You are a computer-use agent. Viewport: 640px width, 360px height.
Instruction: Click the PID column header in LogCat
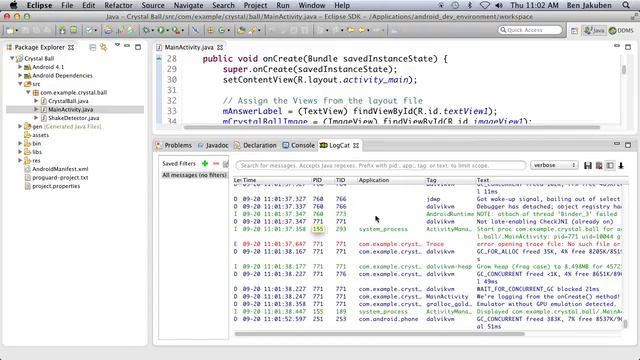(x=317, y=180)
